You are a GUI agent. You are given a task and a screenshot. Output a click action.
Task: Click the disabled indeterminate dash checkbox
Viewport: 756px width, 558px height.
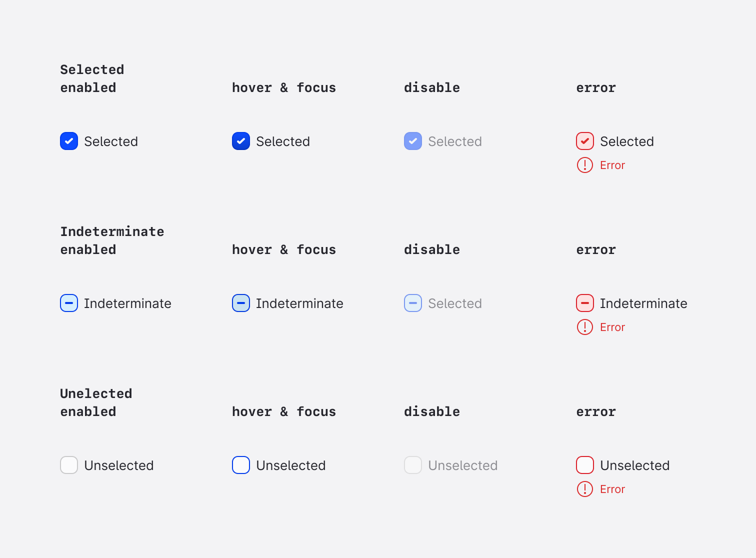pos(413,303)
